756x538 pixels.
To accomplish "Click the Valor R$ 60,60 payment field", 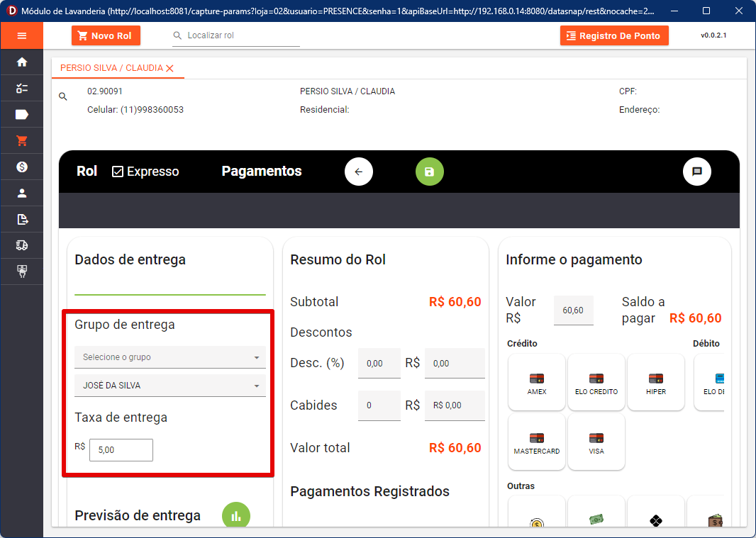I will coord(573,310).
